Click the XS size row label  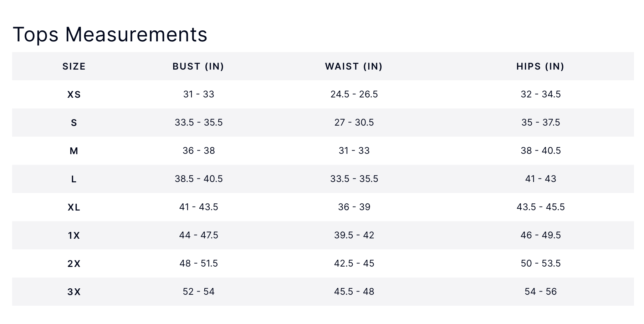(x=74, y=95)
